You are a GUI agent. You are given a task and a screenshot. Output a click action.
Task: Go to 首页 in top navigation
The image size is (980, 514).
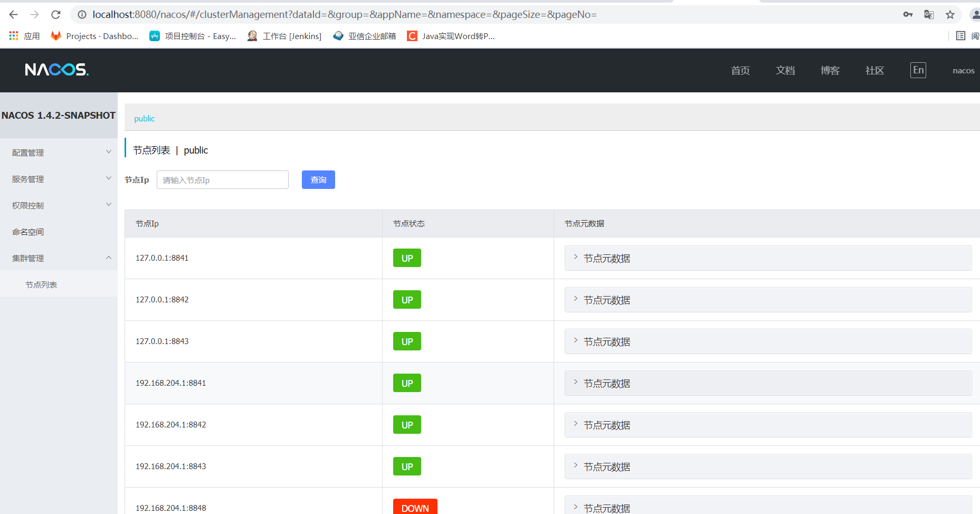(740, 70)
